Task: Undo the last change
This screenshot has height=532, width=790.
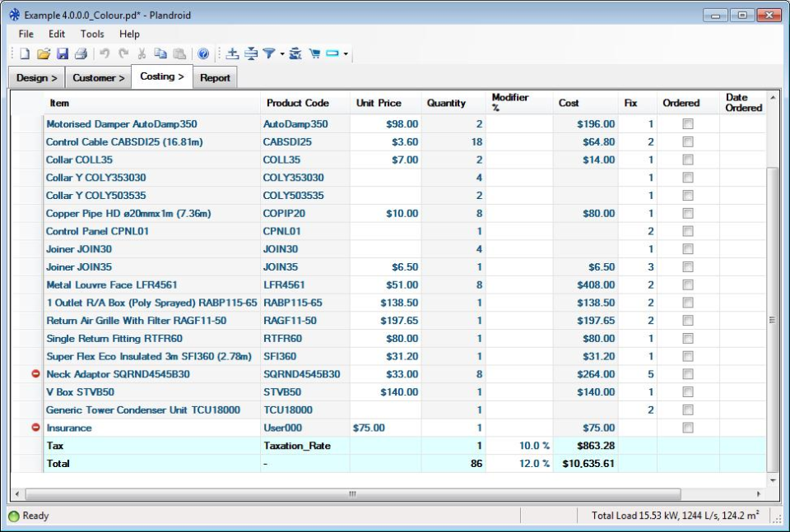Action: click(103, 53)
